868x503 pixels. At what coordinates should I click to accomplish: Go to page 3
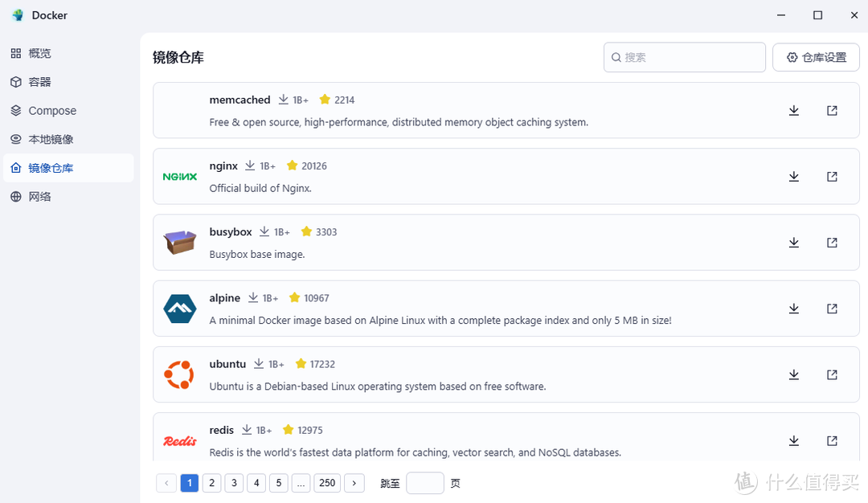[x=234, y=483]
